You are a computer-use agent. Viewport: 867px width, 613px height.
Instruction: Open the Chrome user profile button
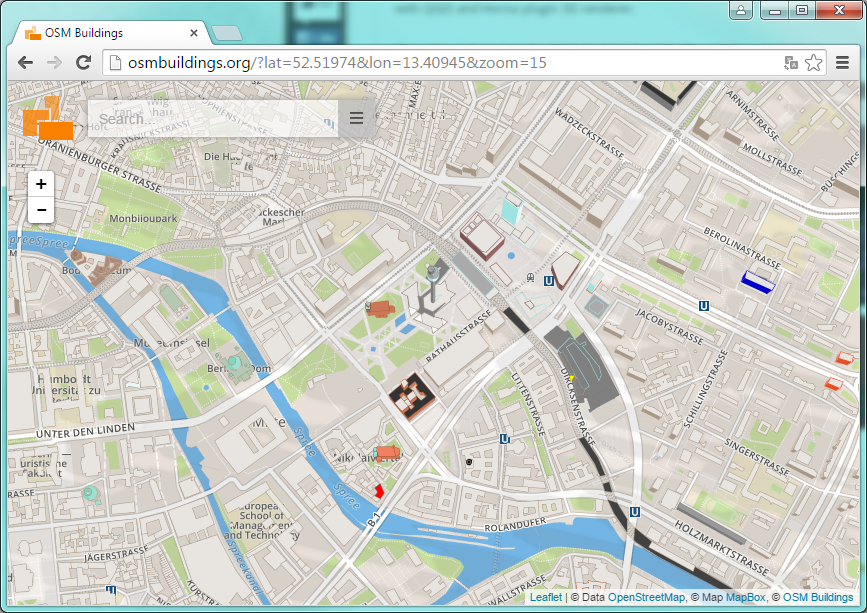[x=741, y=10]
